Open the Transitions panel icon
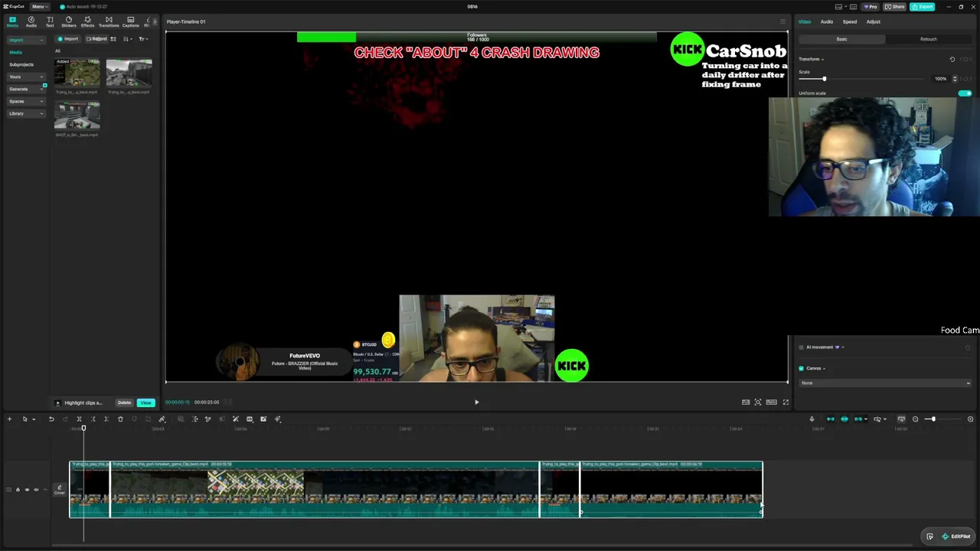The height and width of the screenshot is (551, 980). (109, 21)
